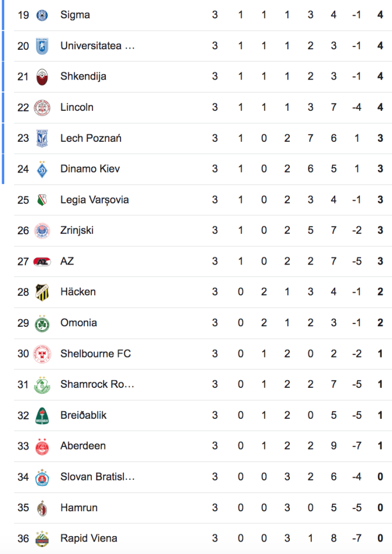The image size is (392, 554).
Task: Select the Zrinjski team name
Action: [77, 230]
